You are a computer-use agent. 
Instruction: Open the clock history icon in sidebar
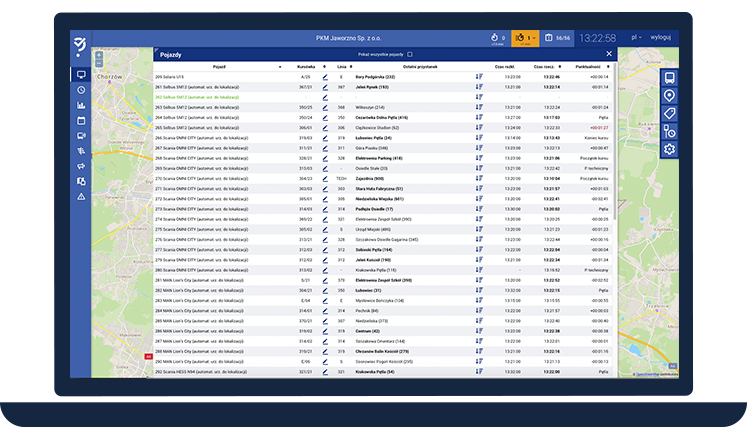click(x=81, y=90)
